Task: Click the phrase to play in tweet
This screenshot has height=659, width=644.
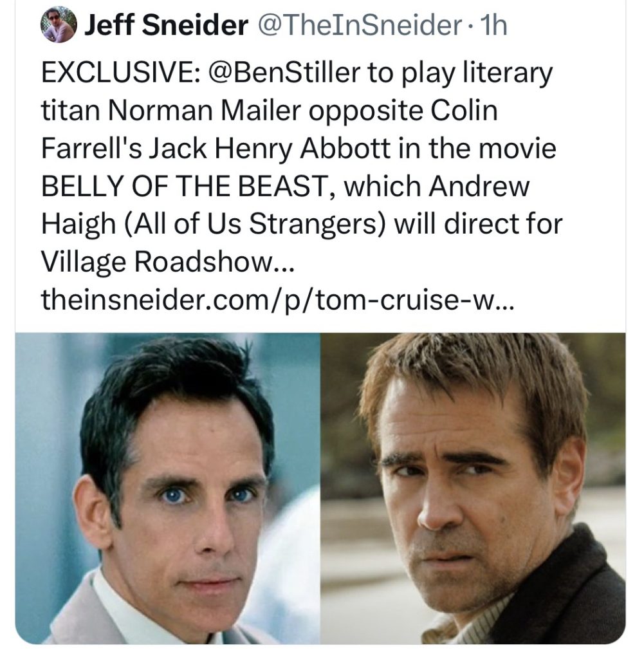Action: pyautogui.click(x=412, y=72)
